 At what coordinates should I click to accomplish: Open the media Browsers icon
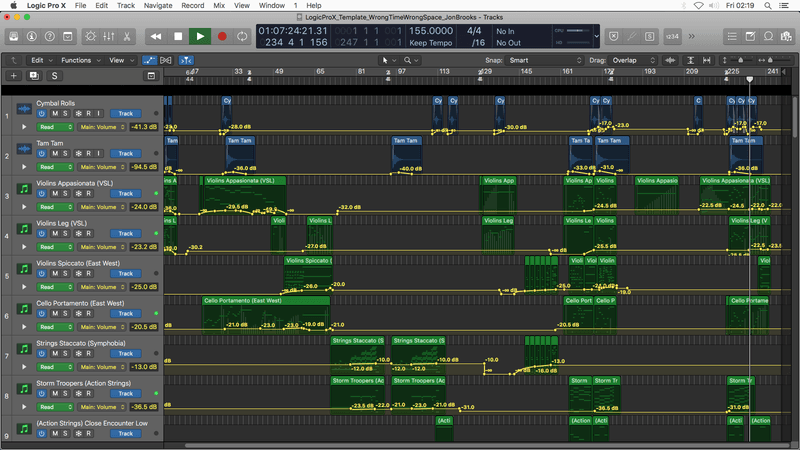786,36
